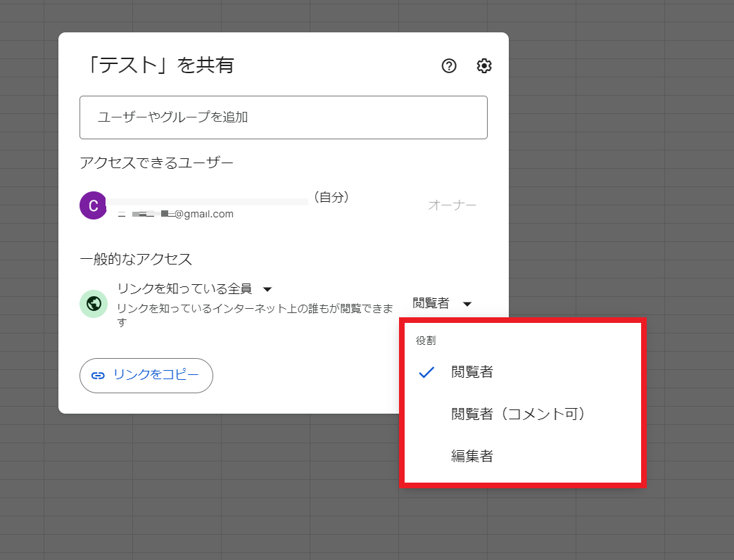Click arrow next to リンクを知っている全員

point(267,289)
